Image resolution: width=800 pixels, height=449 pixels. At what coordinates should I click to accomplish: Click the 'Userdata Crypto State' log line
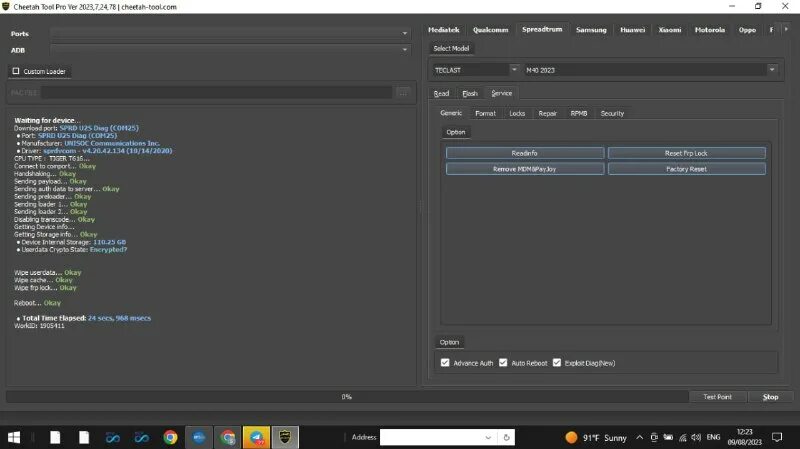point(73,250)
